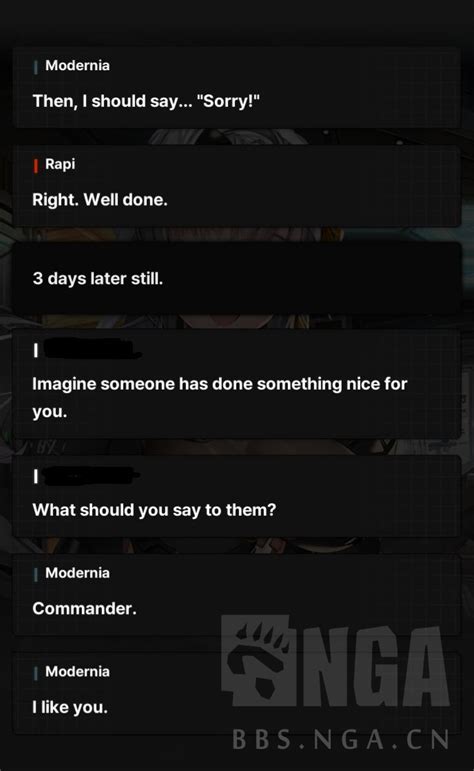Click the Modernia label above "Commander."
This screenshot has height=771, width=474.
tap(77, 573)
